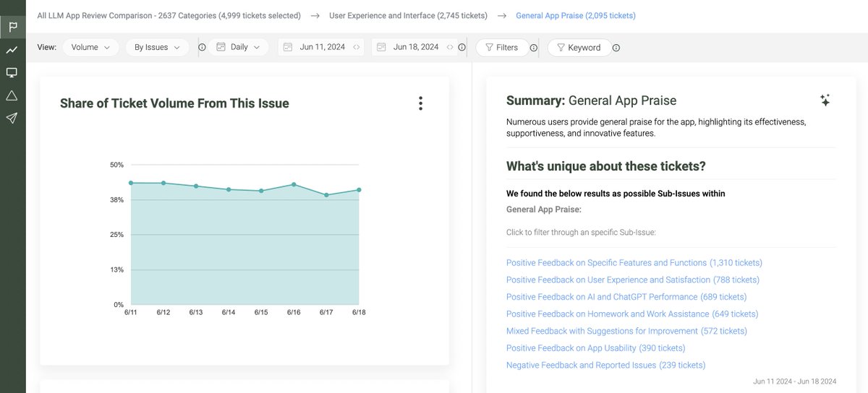Filter by Positive Feedback on Homework and Work Assistance
The height and width of the screenshot is (393, 868).
tap(632, 314)
